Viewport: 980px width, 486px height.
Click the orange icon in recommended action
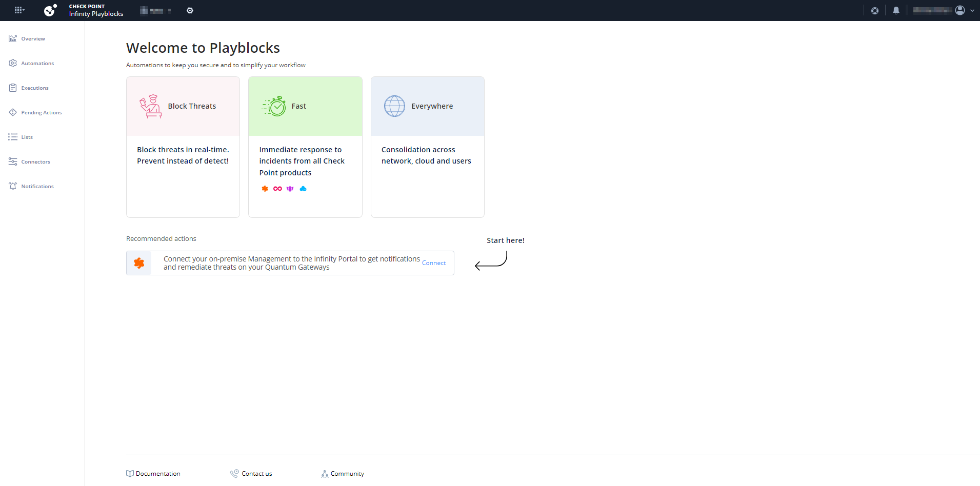click(139, 263)
